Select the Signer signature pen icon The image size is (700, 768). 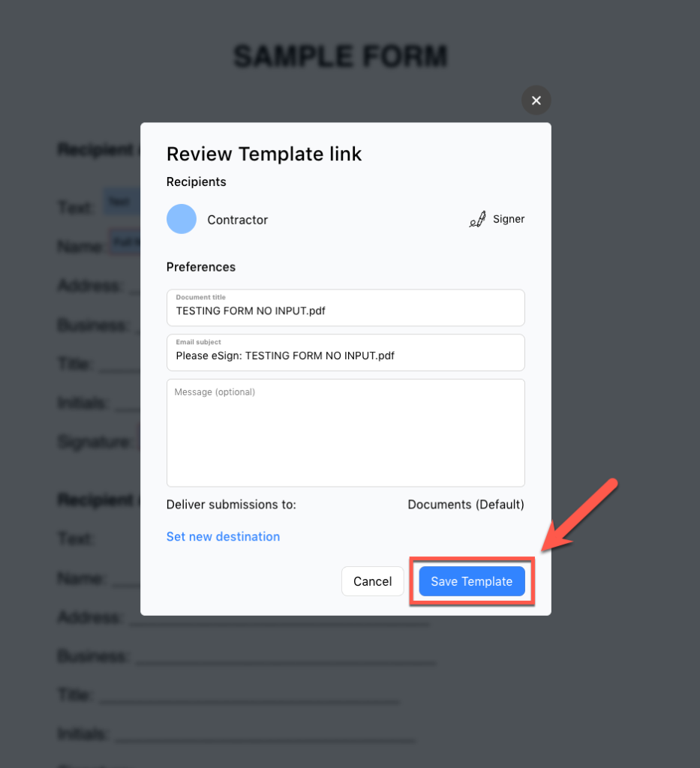477,218
